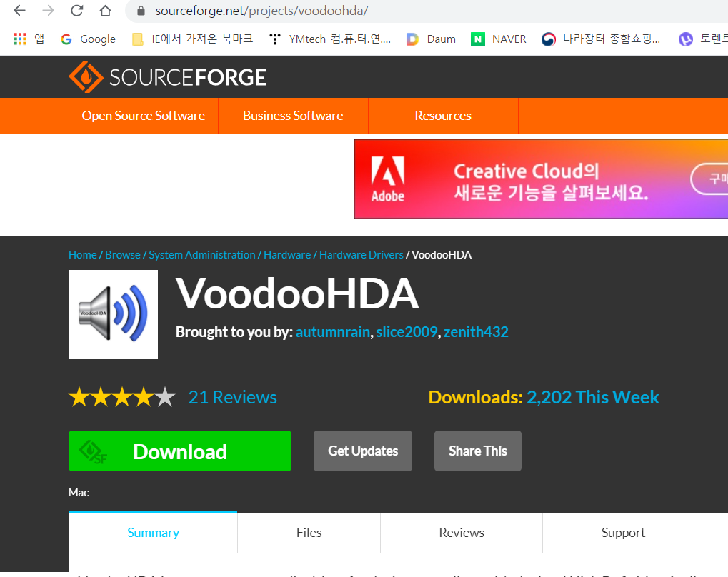This screenshot has height=577, width=728.
Task: Open the NAVER bookmark
Action: (499, 39)
